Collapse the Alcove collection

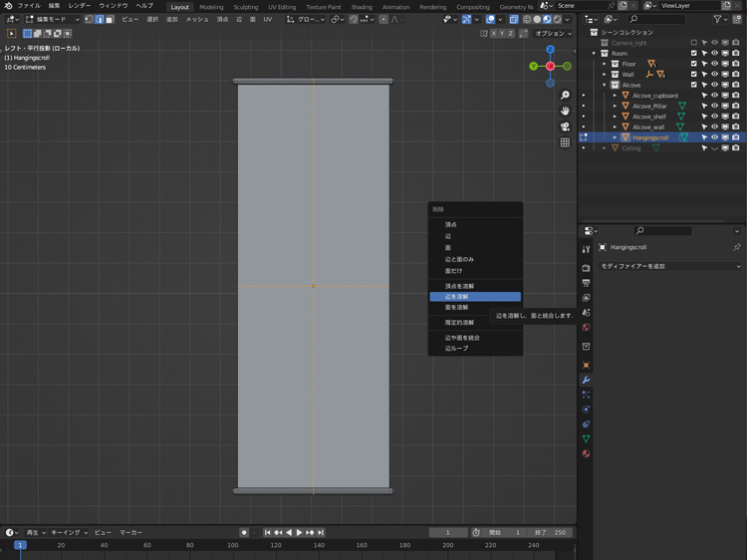(x=604, y=85)
